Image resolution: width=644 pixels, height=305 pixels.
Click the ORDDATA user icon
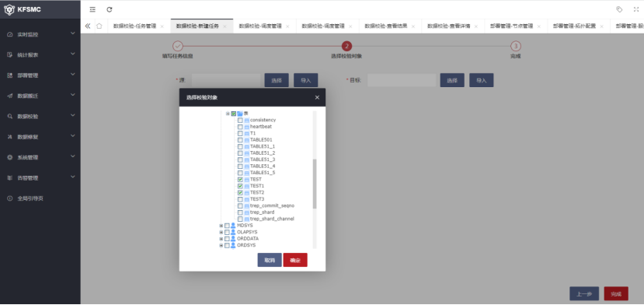pos(233,239)
